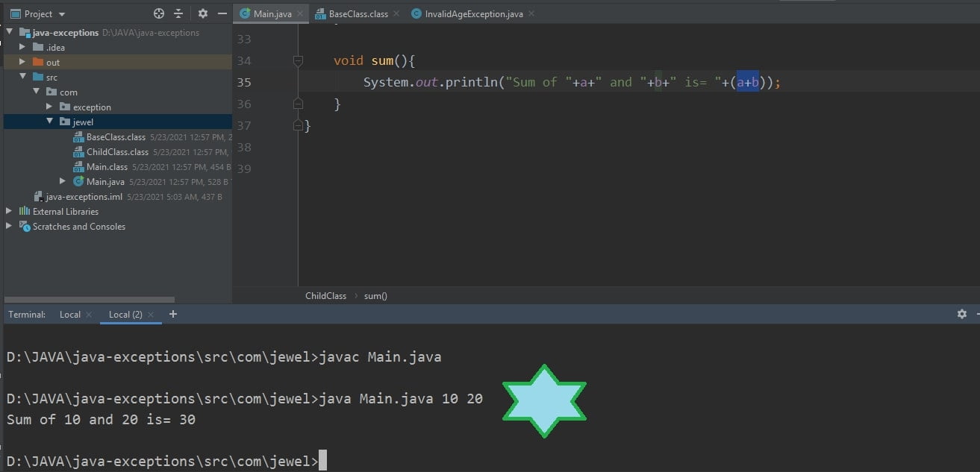Select the Locate Opened File target icon
The height and width of the screenshot is (472, 980).
[x=157, y=13]
